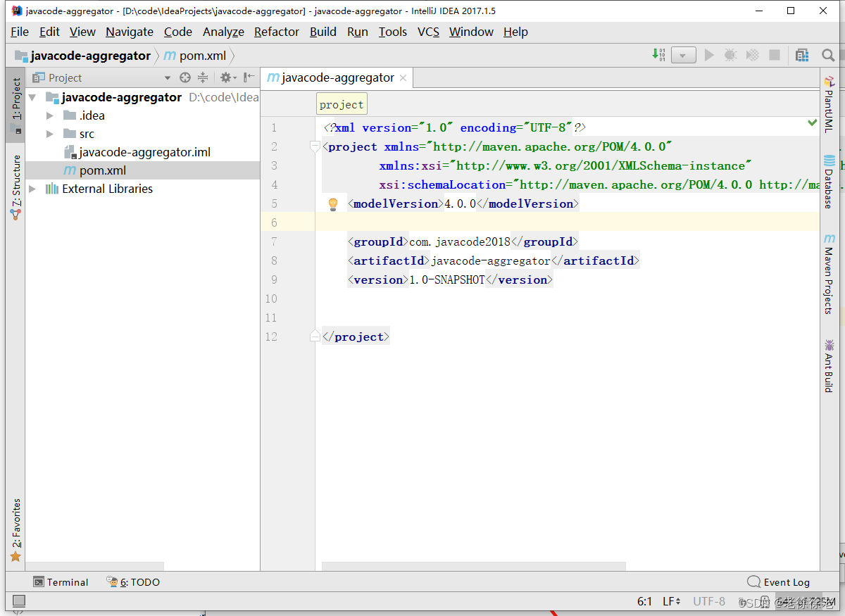Expand the src folder
845x616 pixels.
coord(49,134)
